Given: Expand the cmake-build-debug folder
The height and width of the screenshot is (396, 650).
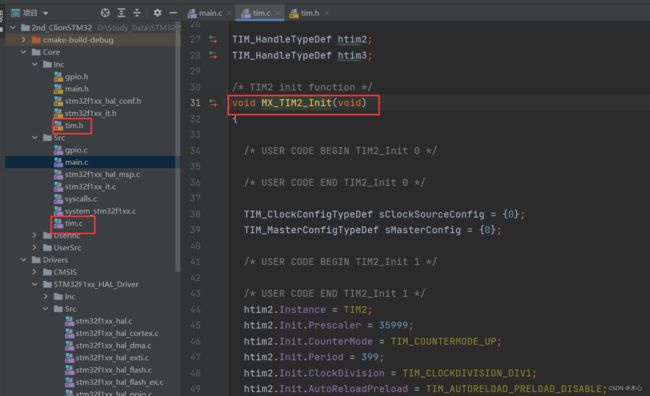Looking at the screenshot, I should pos(24,40).
